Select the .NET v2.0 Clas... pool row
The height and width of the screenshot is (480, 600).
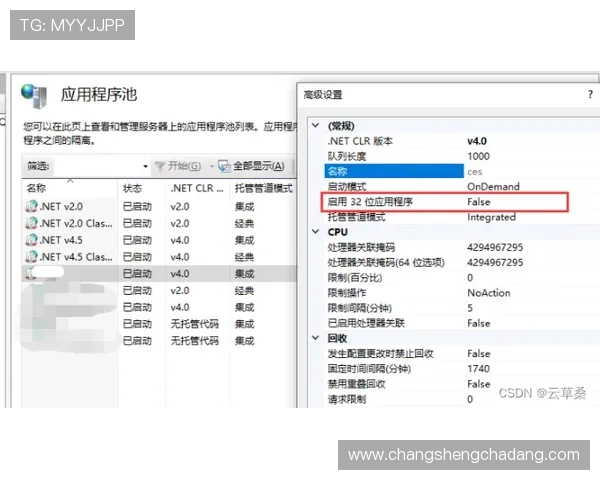tap(159, 223)
